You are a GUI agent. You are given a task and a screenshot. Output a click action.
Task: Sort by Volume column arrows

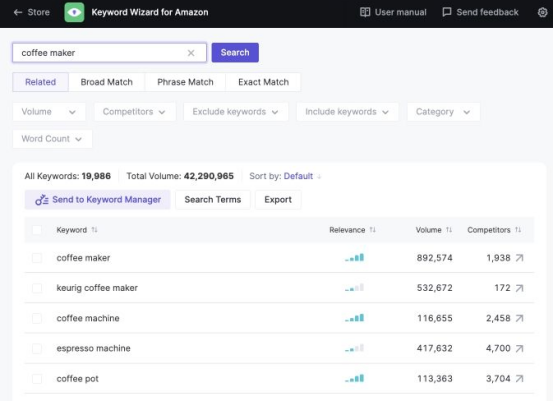[x=449, y=230]
